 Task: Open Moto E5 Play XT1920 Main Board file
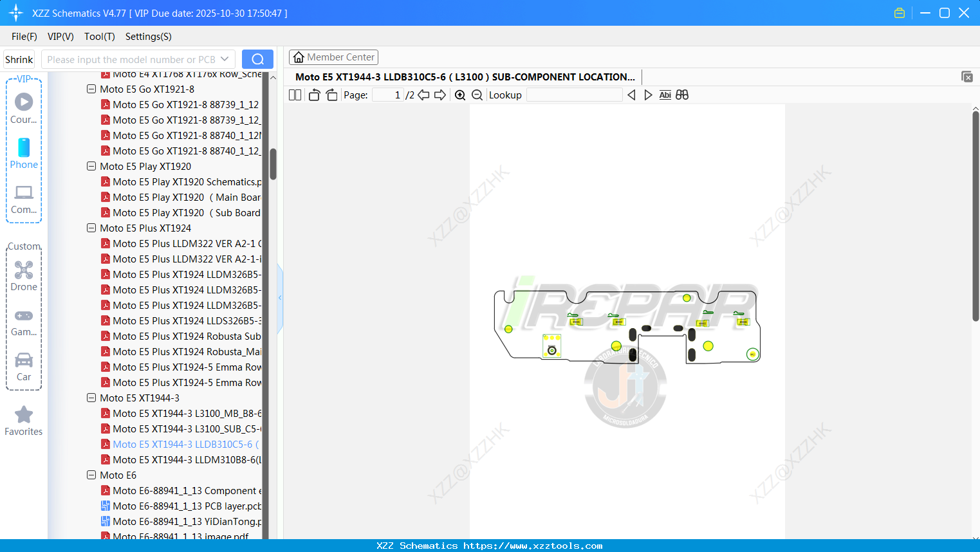click(x=181, y=198)
